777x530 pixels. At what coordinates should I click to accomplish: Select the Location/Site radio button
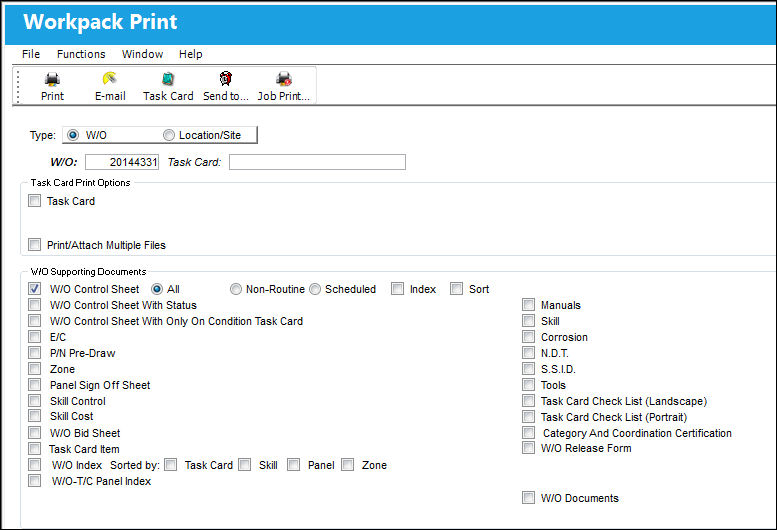coord(169,135)
